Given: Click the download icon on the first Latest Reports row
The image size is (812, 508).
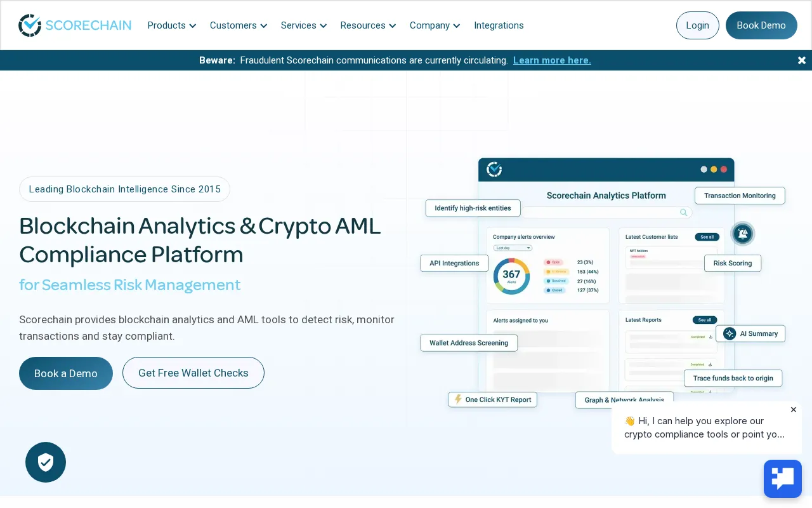Looking at the screenshot, I should coord(710,337).
